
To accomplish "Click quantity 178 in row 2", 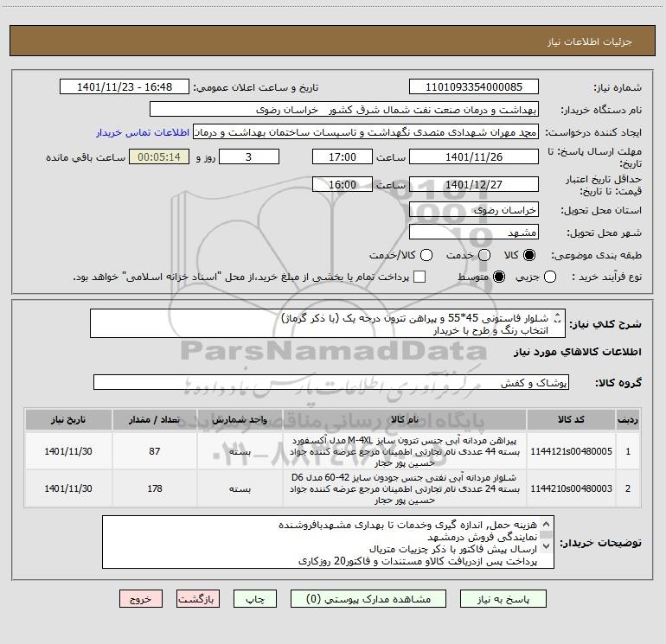I will click(155, 488).
